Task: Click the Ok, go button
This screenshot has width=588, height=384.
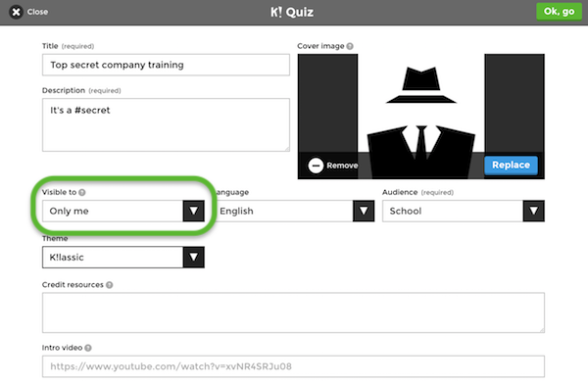Action: point(559,12)
